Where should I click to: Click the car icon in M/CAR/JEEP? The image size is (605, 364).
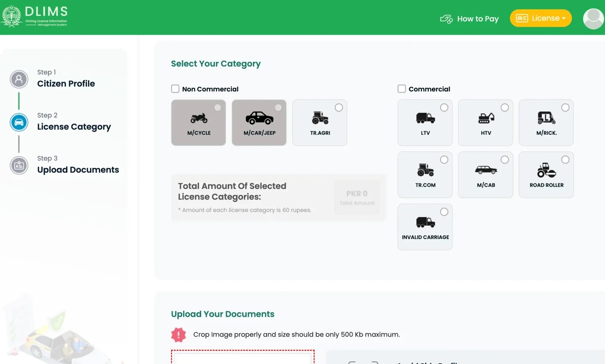259,118
